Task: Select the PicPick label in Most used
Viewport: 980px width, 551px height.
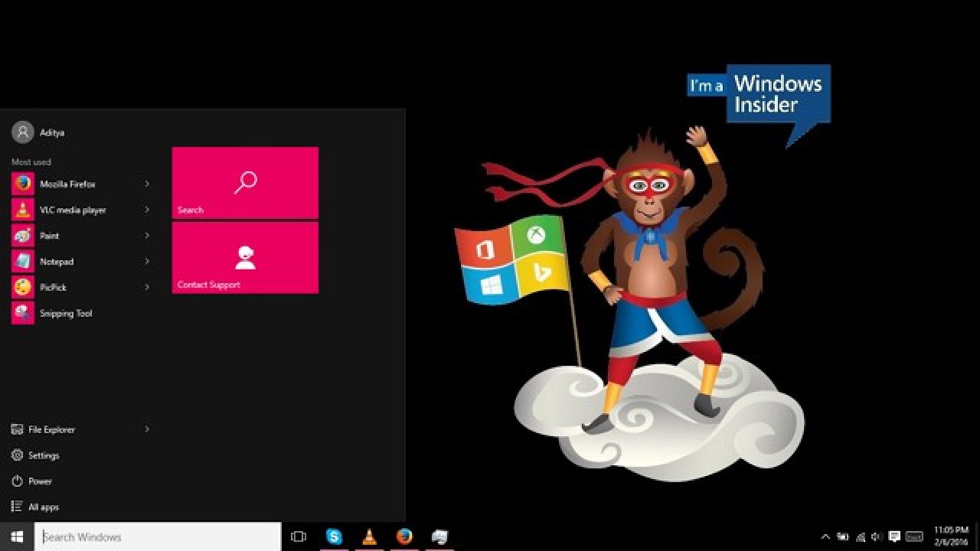Action: click(52, 288)
